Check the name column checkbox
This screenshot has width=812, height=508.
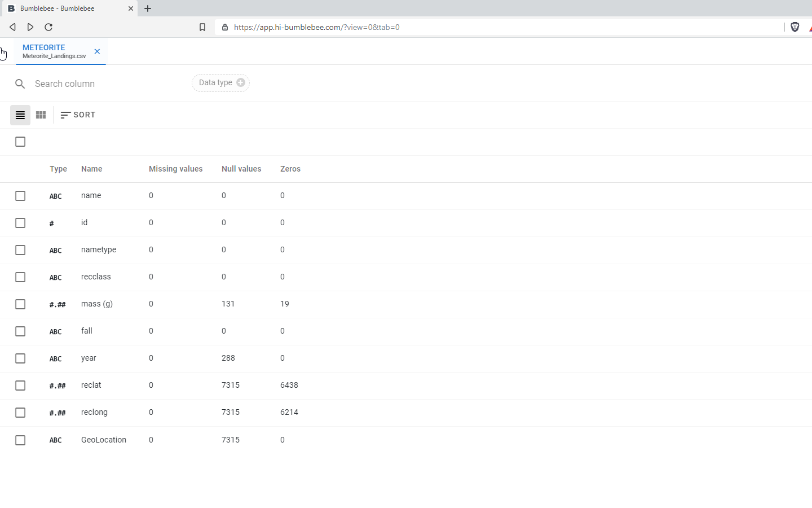pos(20,196)
